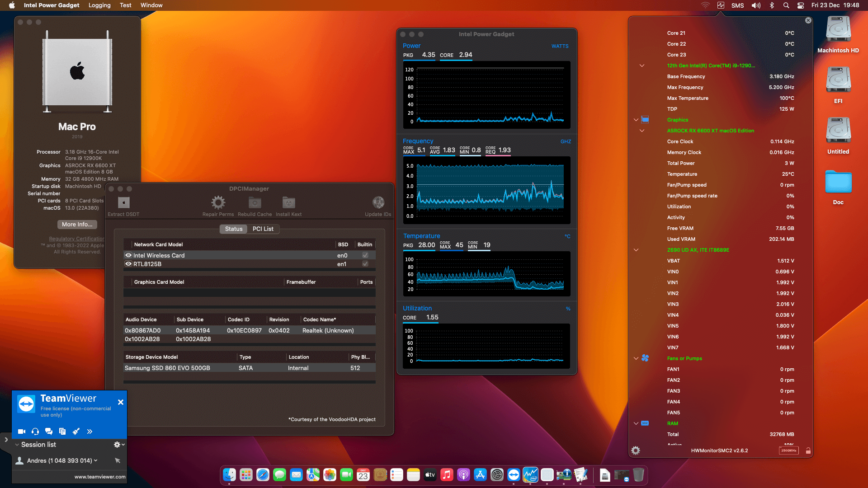Click TeamViewer whiteboard brush icon

point(76,432)
